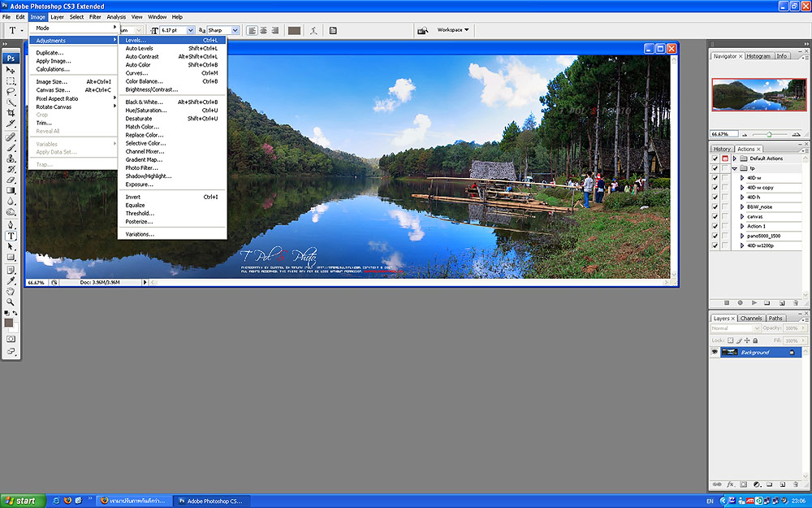
Task: Click the center text alignment icon
Action: pos(263,30)
